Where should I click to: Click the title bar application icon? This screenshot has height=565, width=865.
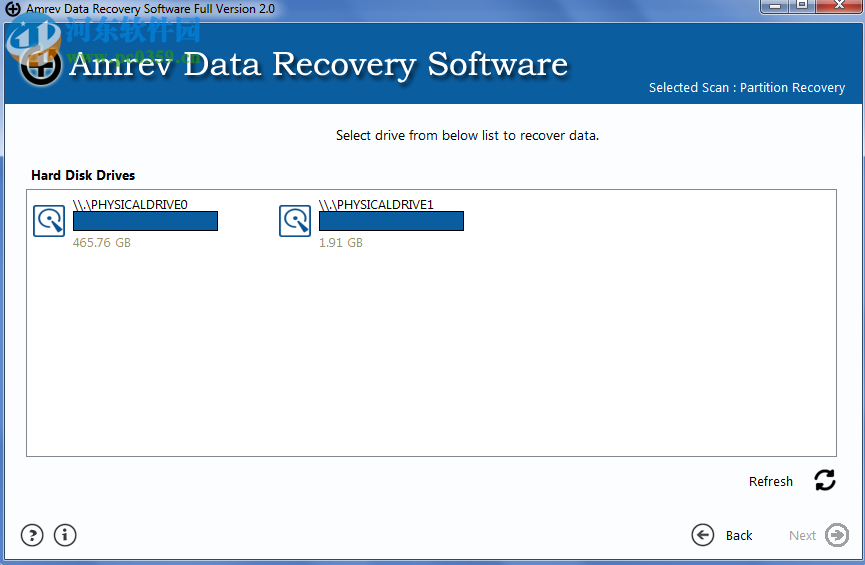click(13, 9)
